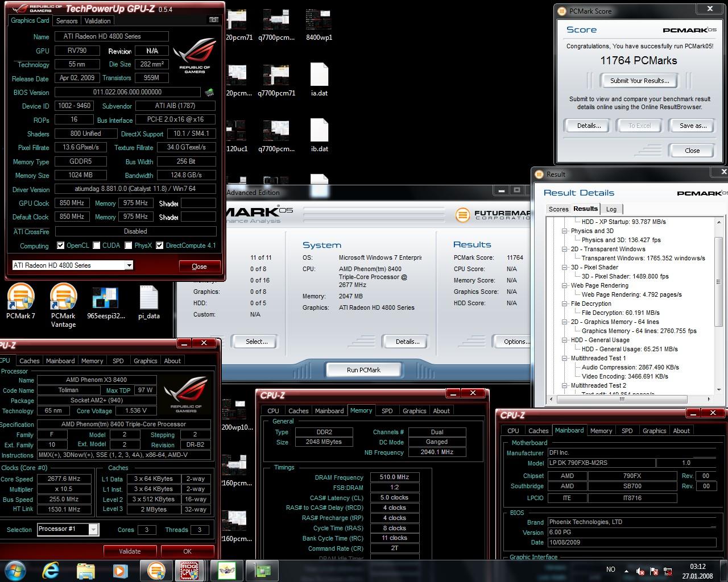Collapse Web Page Rendering node
Image resolution: width=728 pixels, height=582 pixels.
coord(565,285)
